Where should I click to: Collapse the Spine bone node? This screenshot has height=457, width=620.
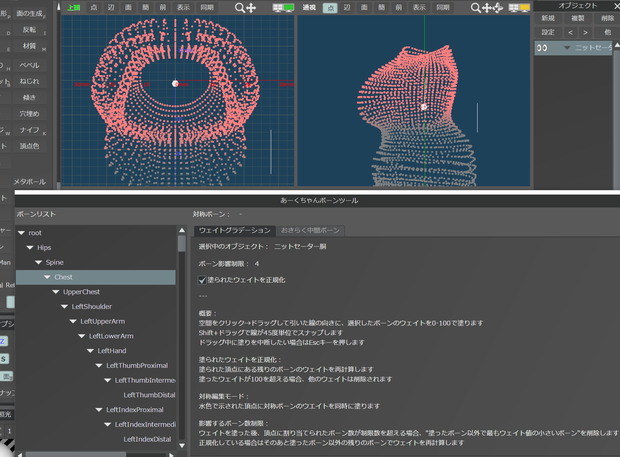click(38, 262)
